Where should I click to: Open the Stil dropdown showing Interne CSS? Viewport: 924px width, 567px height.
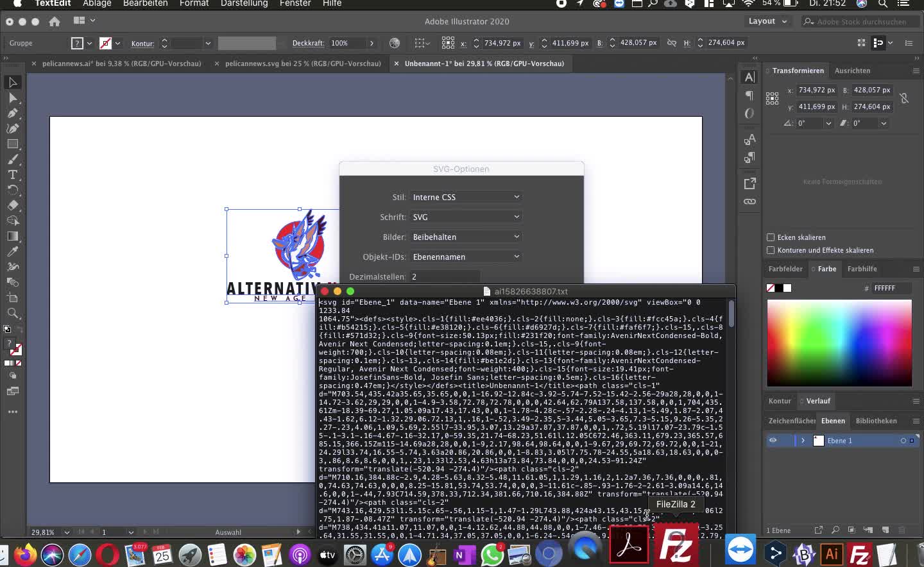465,197
